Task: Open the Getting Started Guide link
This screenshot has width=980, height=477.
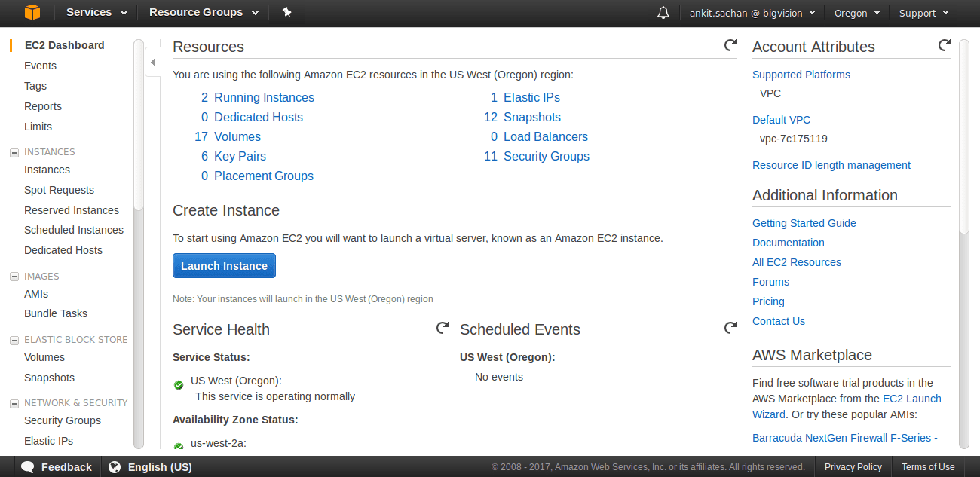Action: (804, 223)
